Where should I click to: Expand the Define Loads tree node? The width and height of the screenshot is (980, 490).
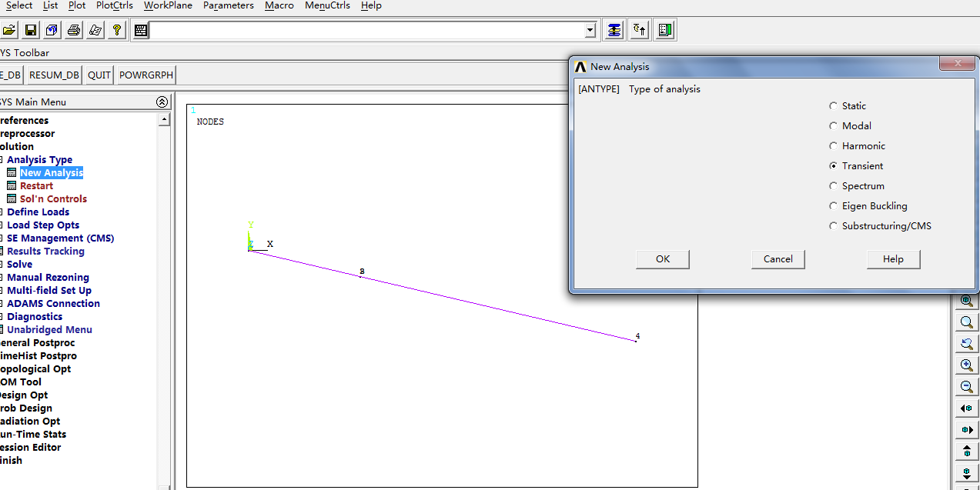2,212
